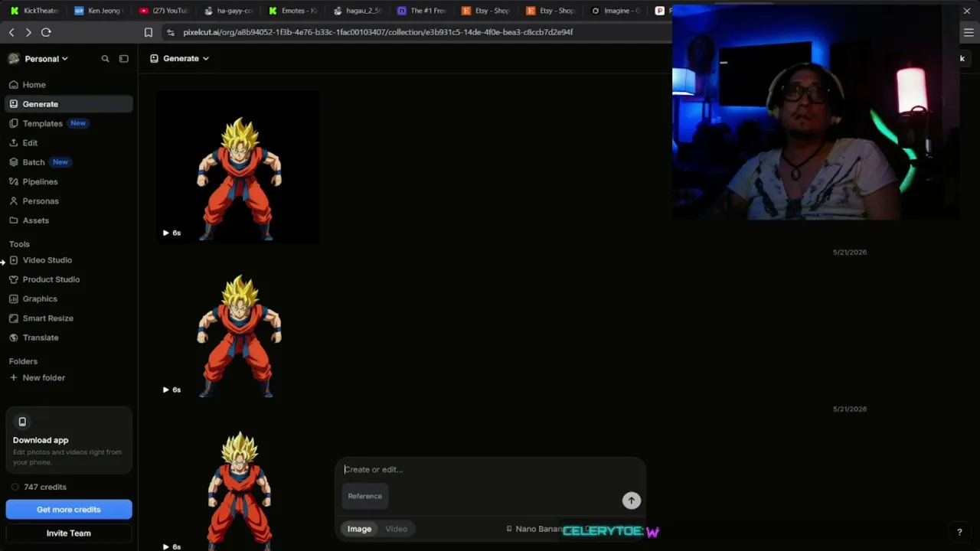
Task: Switch to Image mode
Action: (x=359, y=529)
